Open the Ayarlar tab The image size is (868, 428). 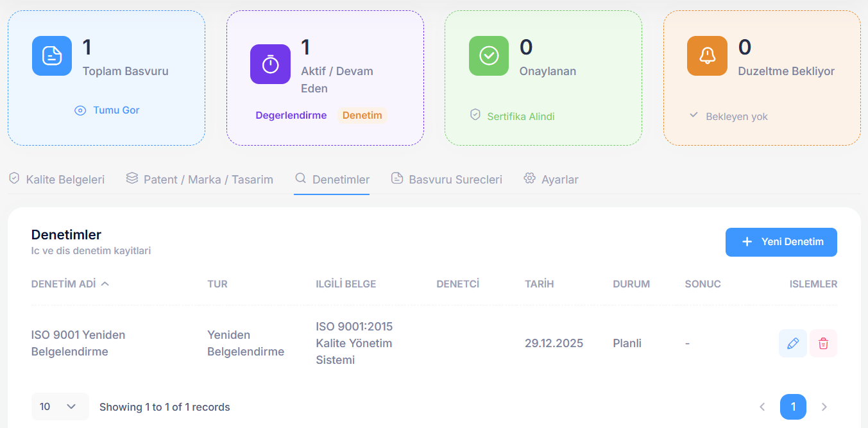(x=551, y=179)
